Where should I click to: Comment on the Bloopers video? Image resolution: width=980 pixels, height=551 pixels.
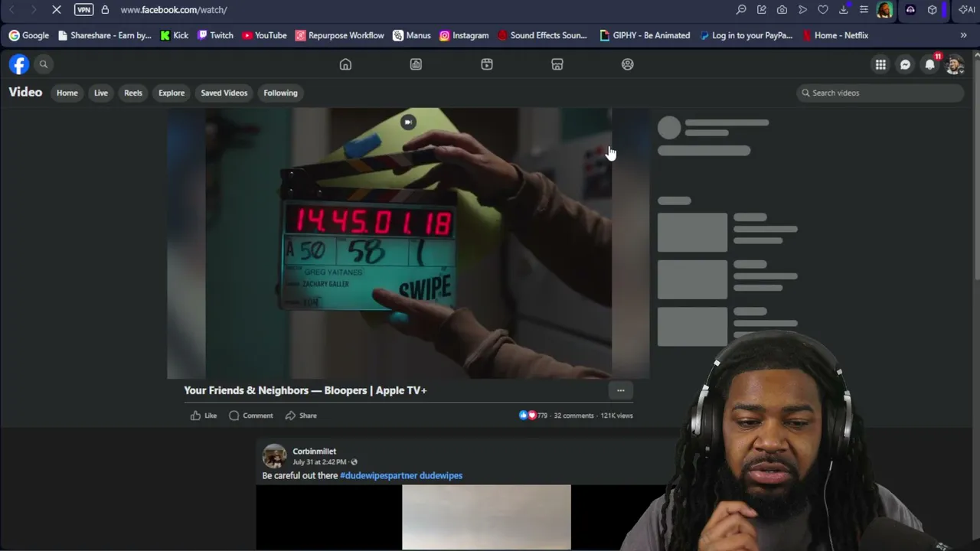click(251, 416)
